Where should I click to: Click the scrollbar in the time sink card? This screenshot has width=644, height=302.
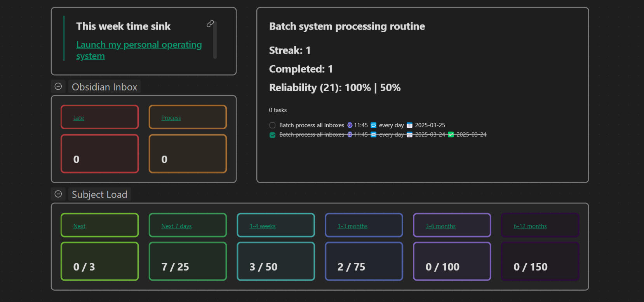(x=215, y=40)
